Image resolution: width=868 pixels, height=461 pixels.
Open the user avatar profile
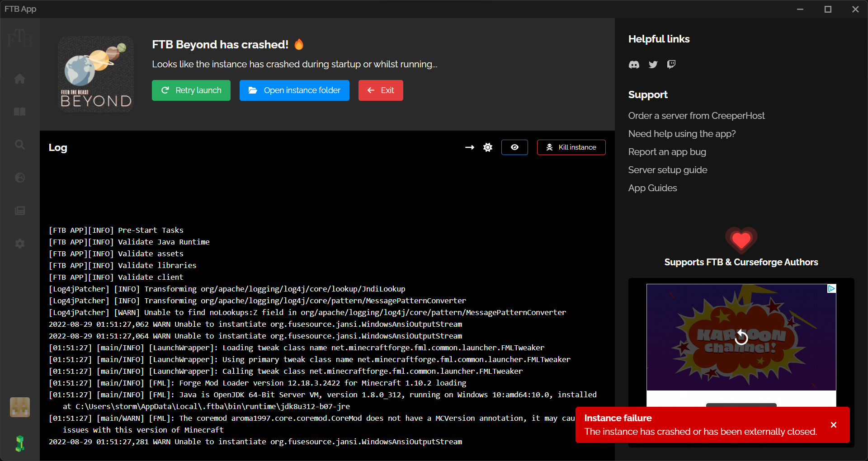pos(20,407)
